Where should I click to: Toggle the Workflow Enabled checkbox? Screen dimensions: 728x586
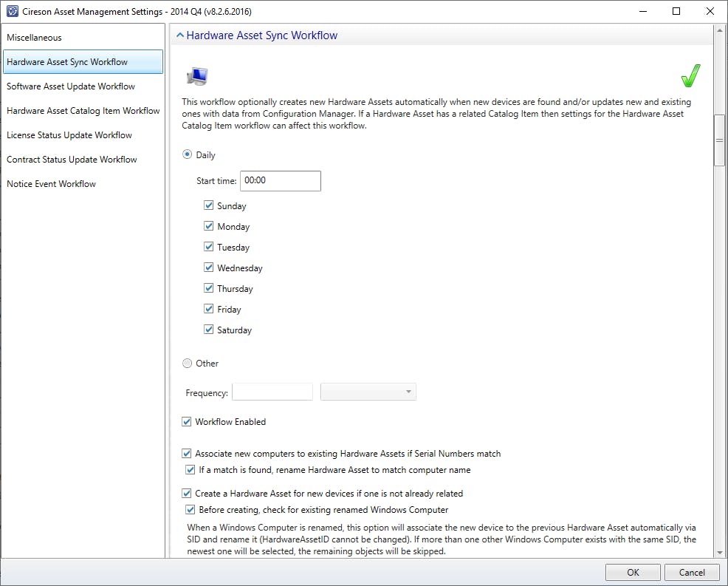coord(187,421)
